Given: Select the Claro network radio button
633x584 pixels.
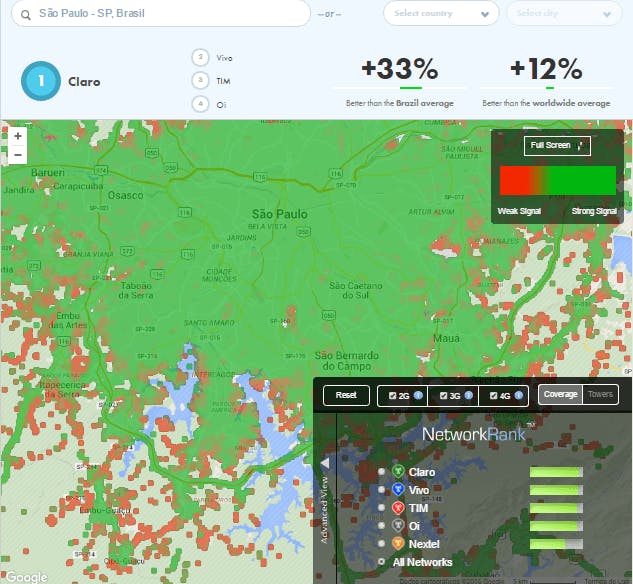Looking at the screenshot, I should (381, 472).
